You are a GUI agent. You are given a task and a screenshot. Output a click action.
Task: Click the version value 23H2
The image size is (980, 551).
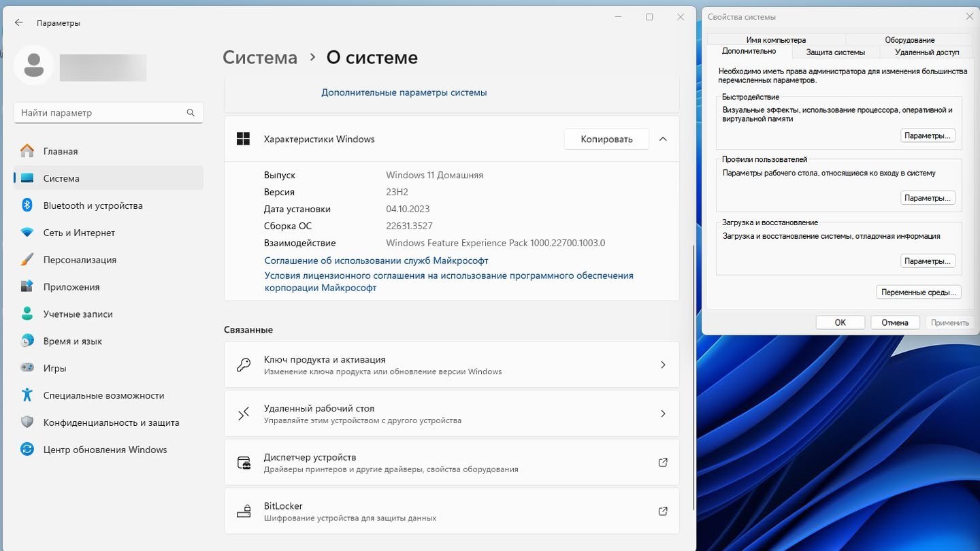pyautogui.click(x=397, y=192)
